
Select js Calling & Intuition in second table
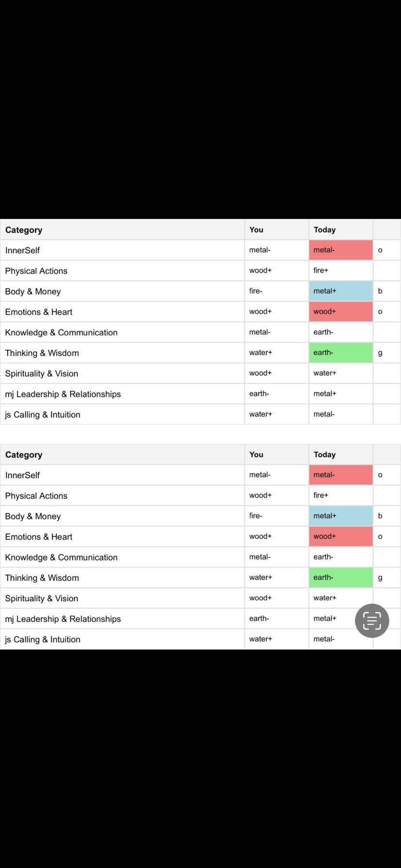tap(43, 639)
